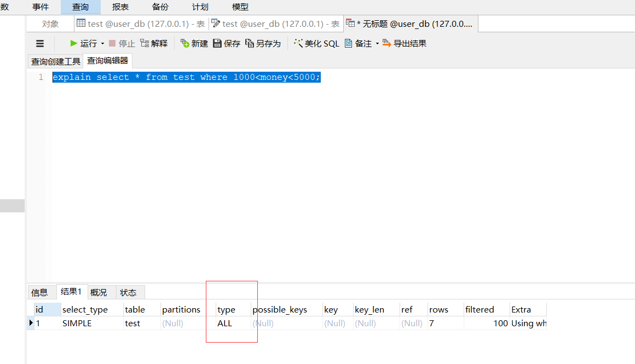This screenshot has height=364, width=635.
Task: Click the ref column header
Action: [x=413, y=309]
